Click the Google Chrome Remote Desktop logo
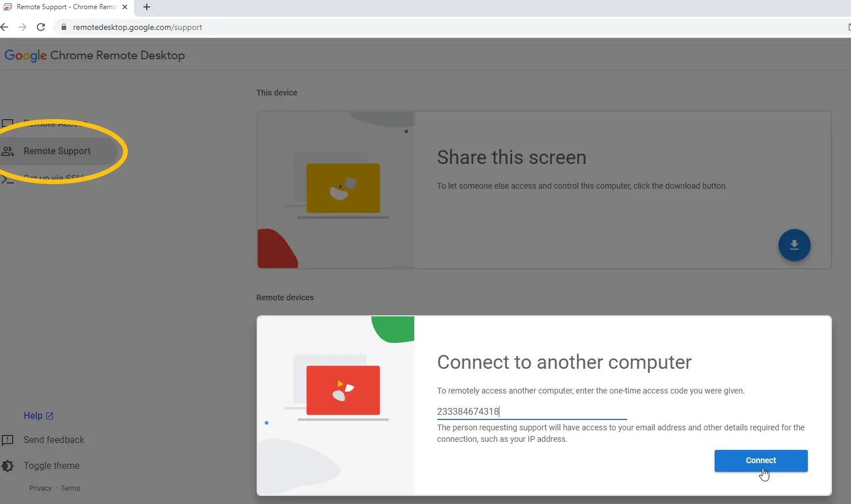 click(94, 55)
